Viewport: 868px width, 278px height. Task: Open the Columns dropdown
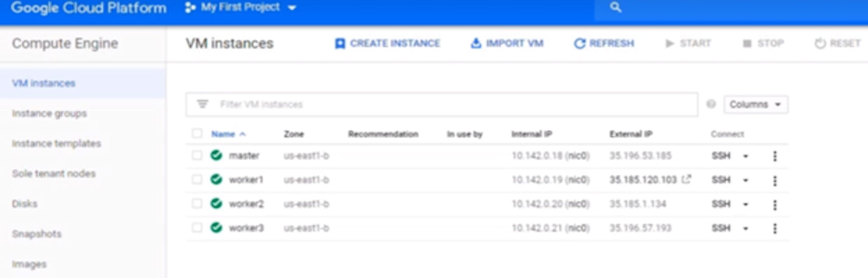click(x=755, y=104)
